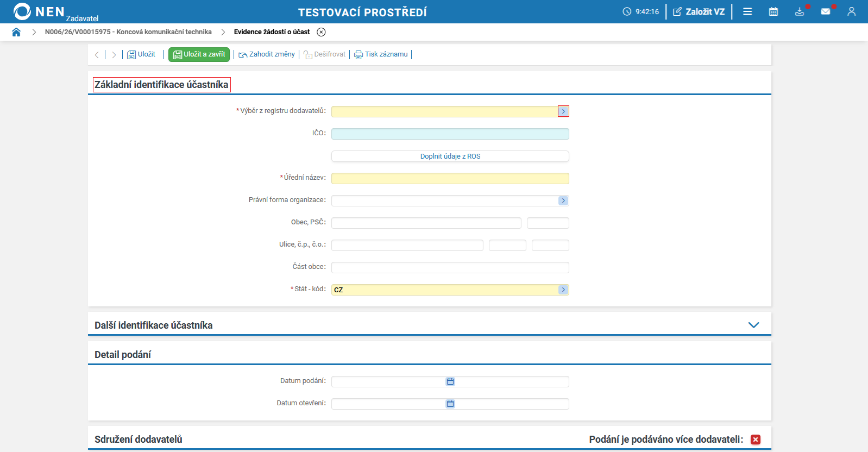Click the Část obce field
The height and width of the screenshot is (452, 868).
pyautogui.click(x=450, y=267)
